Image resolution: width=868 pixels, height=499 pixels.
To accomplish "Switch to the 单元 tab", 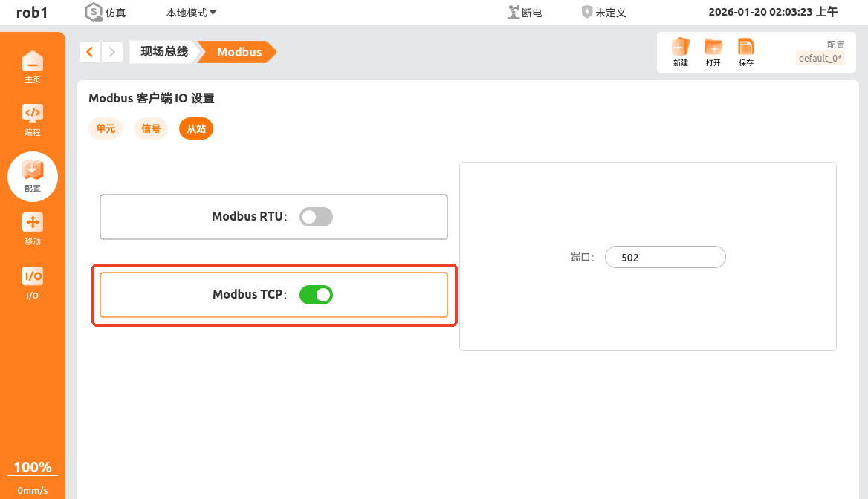I will 106,128.
